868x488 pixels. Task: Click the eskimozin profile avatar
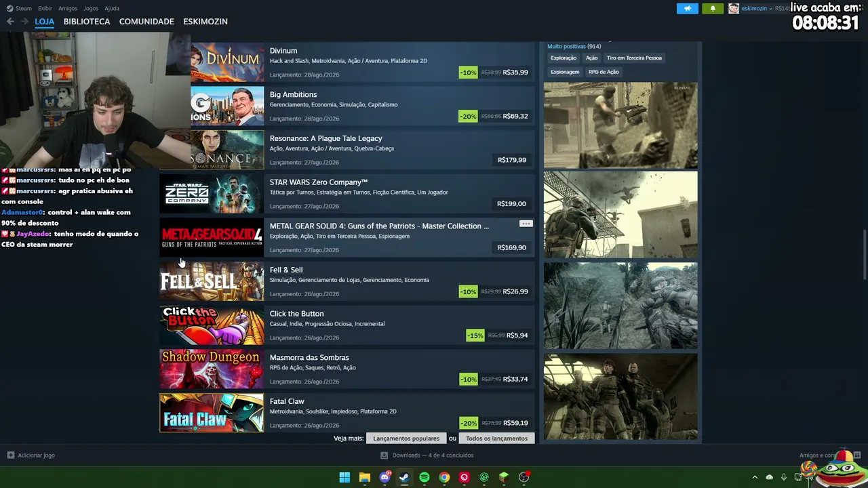coord(734,8)
